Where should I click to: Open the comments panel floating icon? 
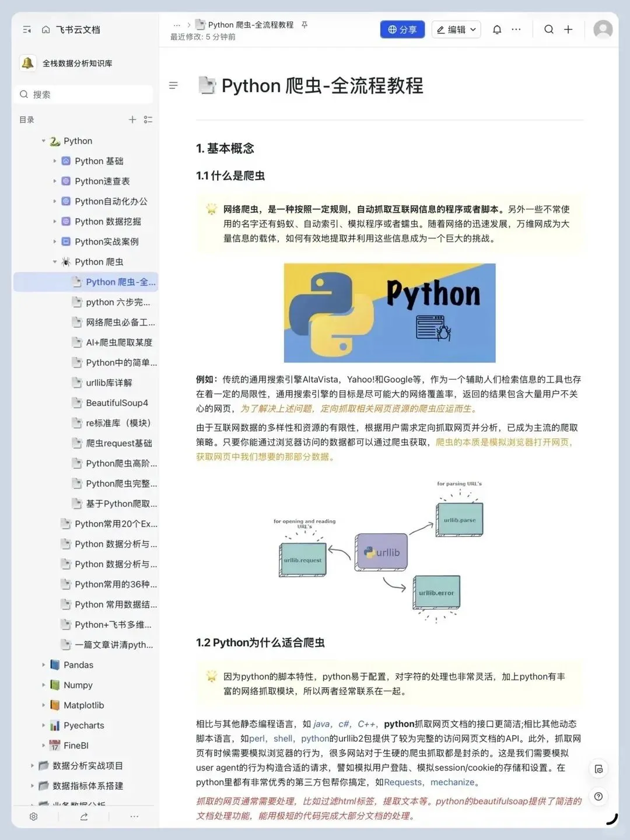point(598,769)
